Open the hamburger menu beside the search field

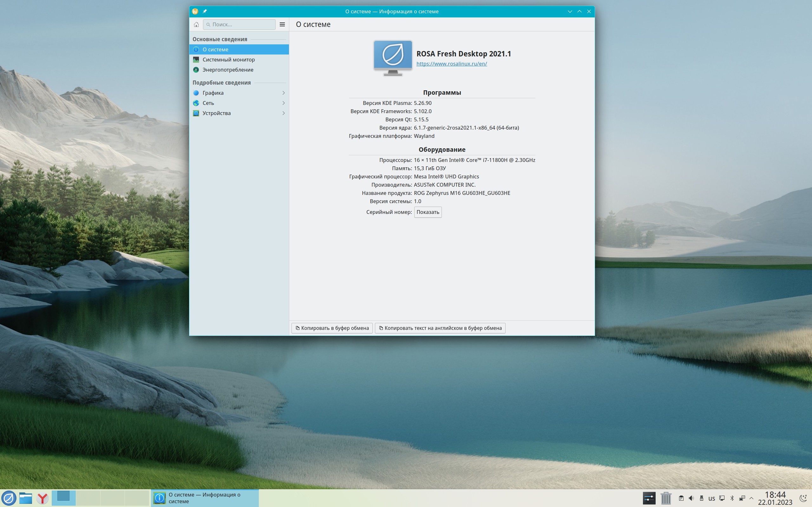(x=282, y=24)
